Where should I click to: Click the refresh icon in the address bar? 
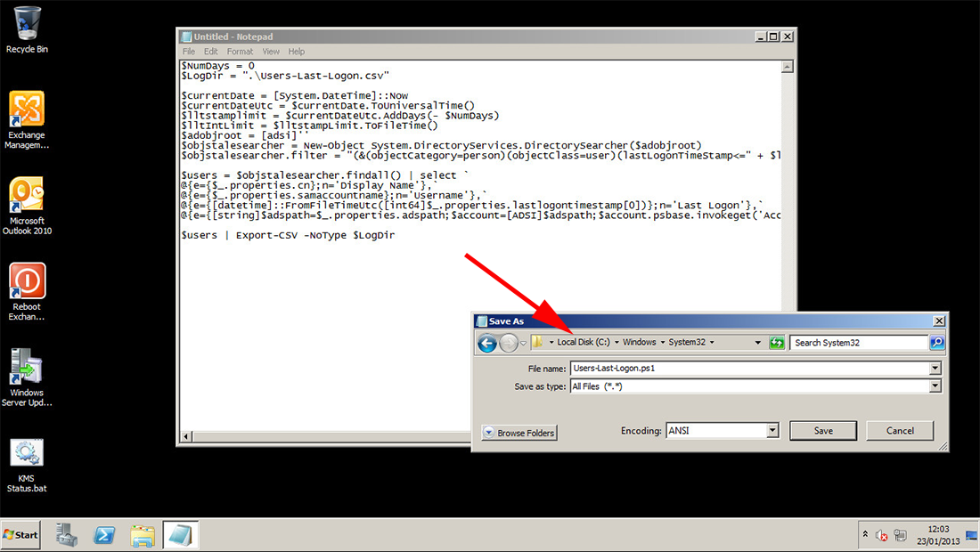click(x=777, y=342)
